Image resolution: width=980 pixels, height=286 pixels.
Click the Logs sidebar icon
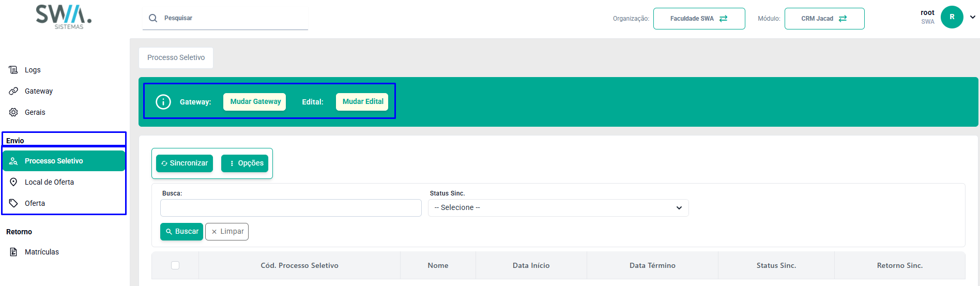(13, 70)
